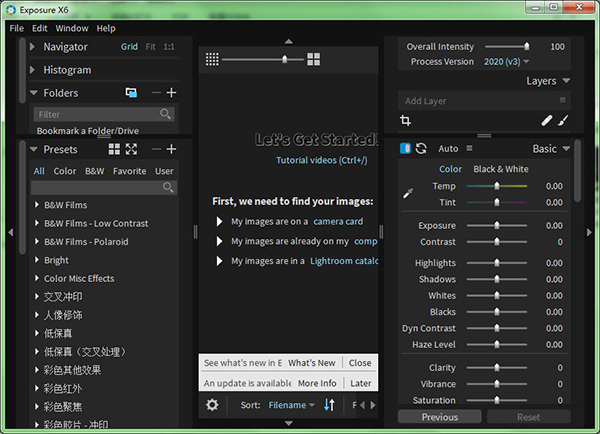Screen dimensions: 600x434
Task: Set Navigator view to Grid
Action: [129, 47]
